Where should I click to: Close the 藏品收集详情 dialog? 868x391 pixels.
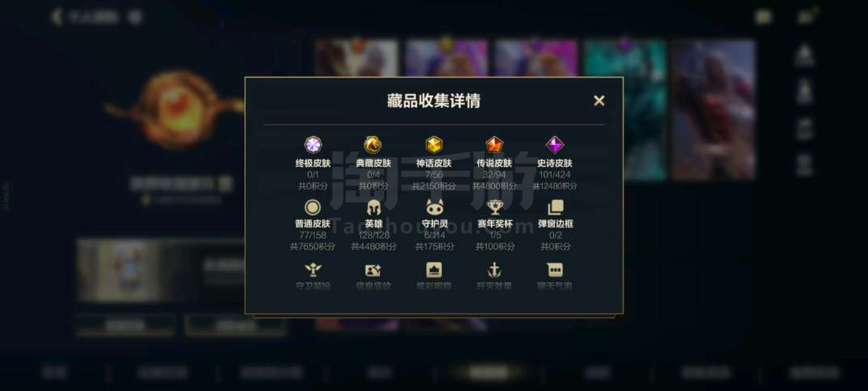(599, 101)
